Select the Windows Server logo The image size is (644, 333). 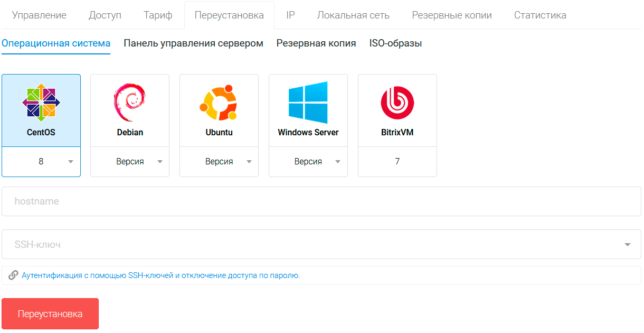[308, 103]
